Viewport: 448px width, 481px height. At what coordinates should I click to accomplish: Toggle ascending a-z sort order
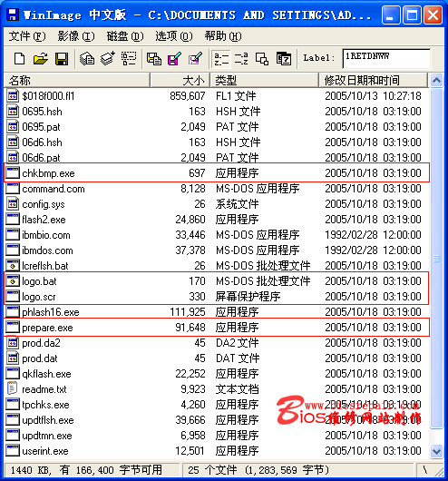(x=221, y=58)
